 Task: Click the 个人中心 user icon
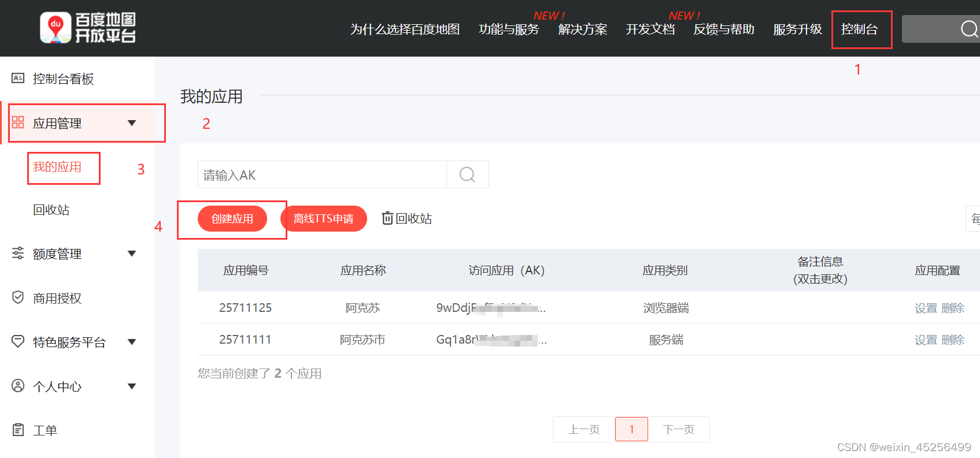coord(18,386)
